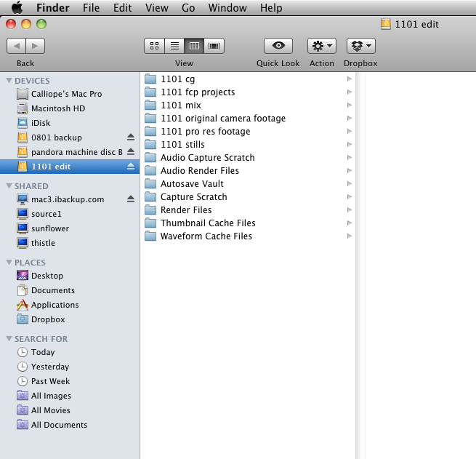Open Applications in the sidebar
This screenshot has height=459, width=476.
pos(55,305)
